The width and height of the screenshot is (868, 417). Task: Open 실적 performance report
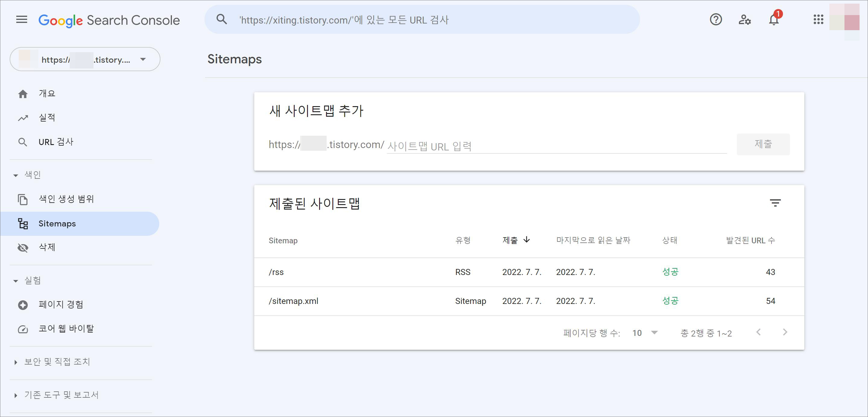pyautogui.click(x=46, y=118)
